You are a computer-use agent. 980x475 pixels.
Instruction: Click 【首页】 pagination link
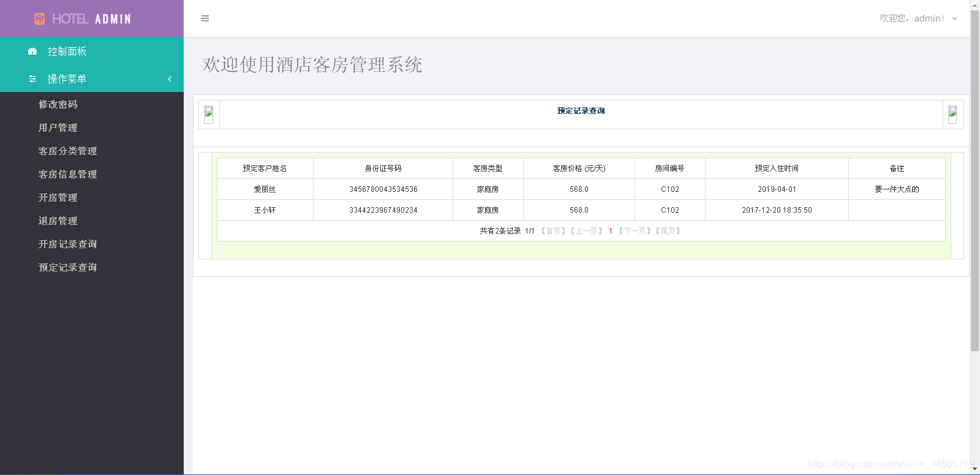point(553,231)
